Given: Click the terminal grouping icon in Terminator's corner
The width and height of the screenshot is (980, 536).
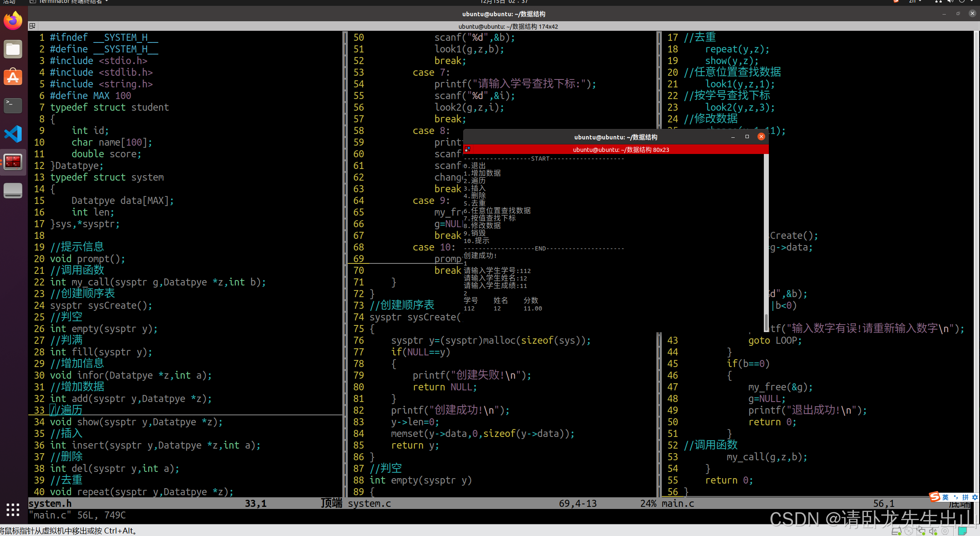Looking at the screenshot, I should (x=468, y=149).
